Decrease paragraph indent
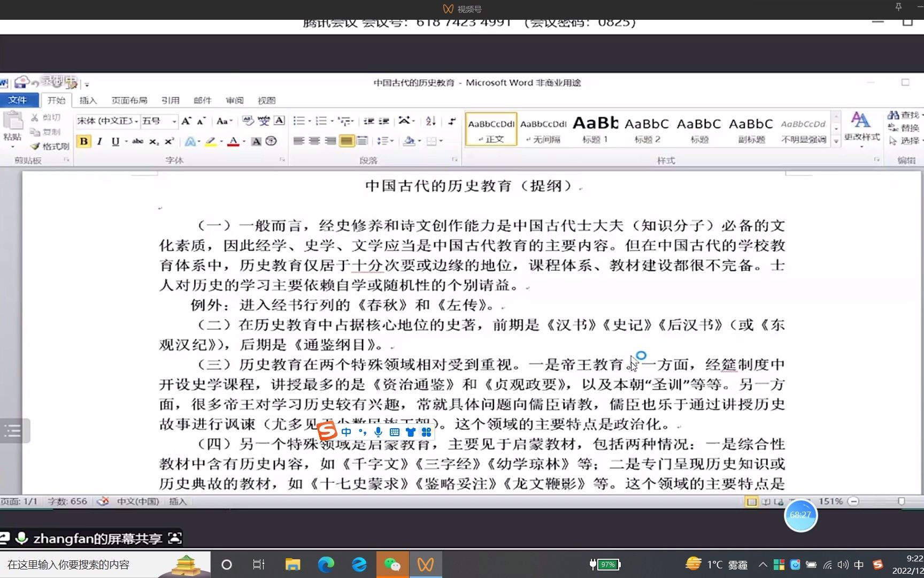 tap(368, 121)
